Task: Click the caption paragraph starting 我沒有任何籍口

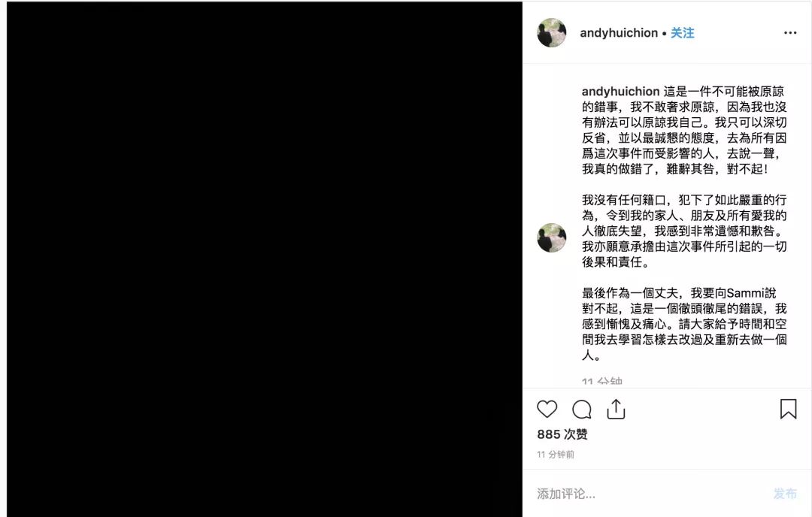Action: click(684, 231)
